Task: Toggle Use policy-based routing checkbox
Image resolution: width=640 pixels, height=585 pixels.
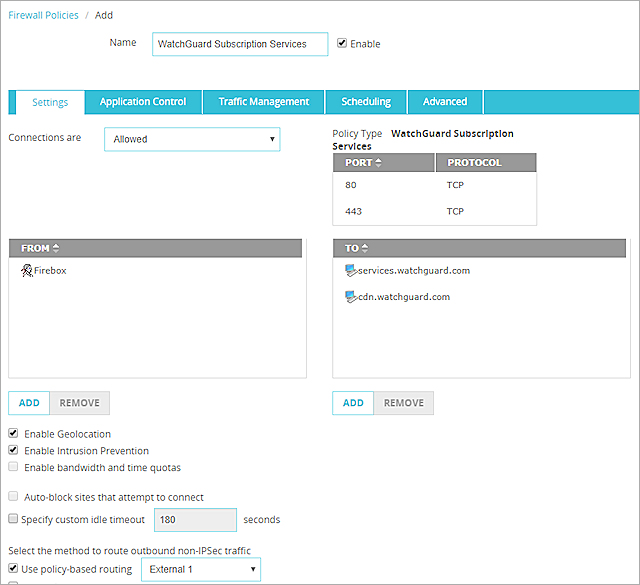Action: click(x=13, y=569)
